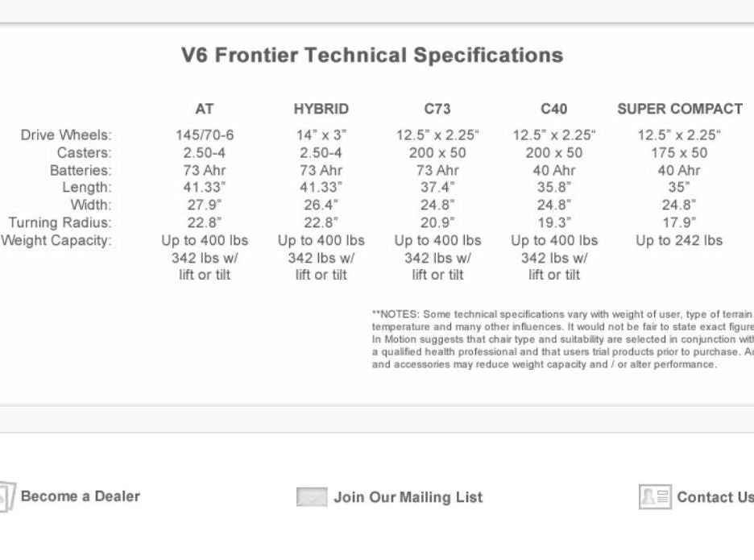Click the Up to 242 lbs value

pos(679,240)
